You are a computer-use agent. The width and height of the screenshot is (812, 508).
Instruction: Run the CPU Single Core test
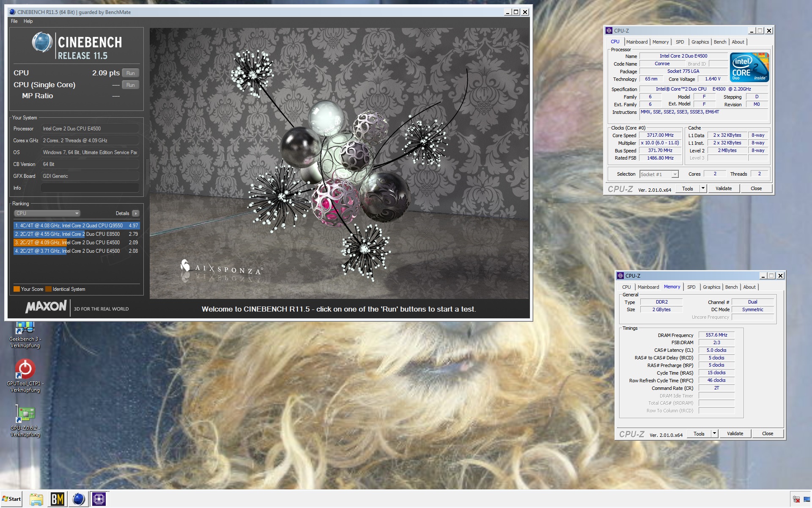(x=130, y=85)
